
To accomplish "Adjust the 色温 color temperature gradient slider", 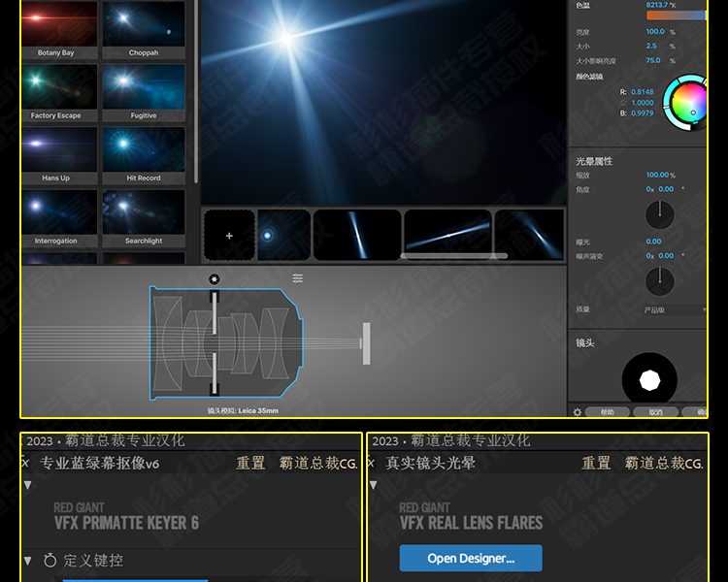I will [676, 16].
